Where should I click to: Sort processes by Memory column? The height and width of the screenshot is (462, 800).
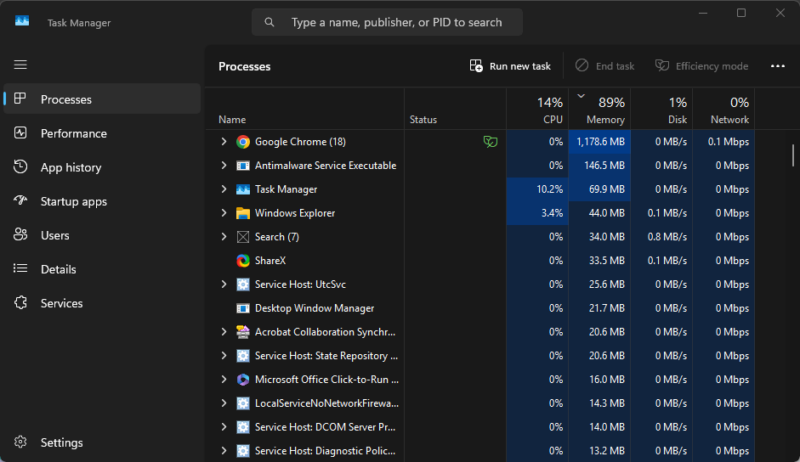599,109
